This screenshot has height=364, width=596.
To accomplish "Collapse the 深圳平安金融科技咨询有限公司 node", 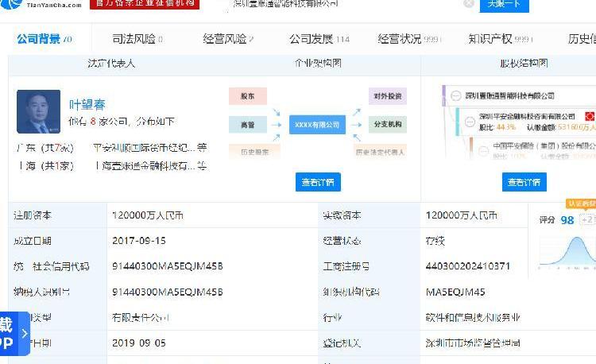I will click(470, 122).
